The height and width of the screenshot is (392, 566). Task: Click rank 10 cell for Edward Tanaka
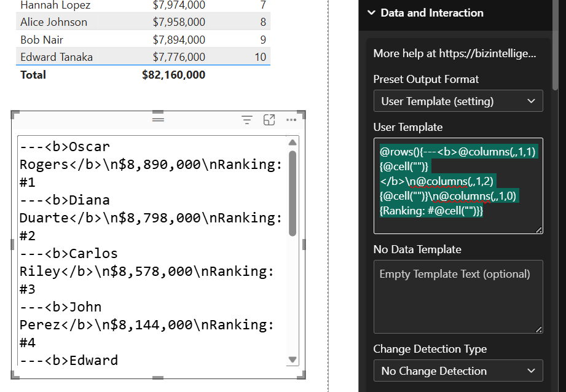click(260, 57)
